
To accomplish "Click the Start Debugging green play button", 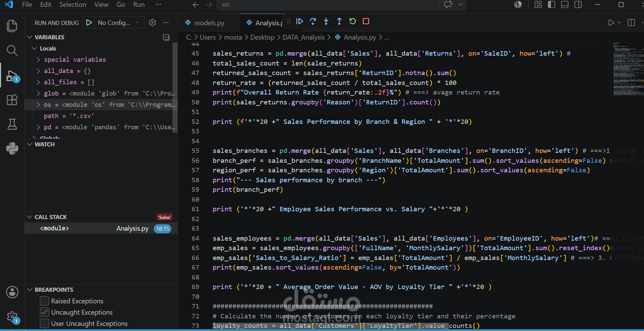I will (x=89, y=23).
